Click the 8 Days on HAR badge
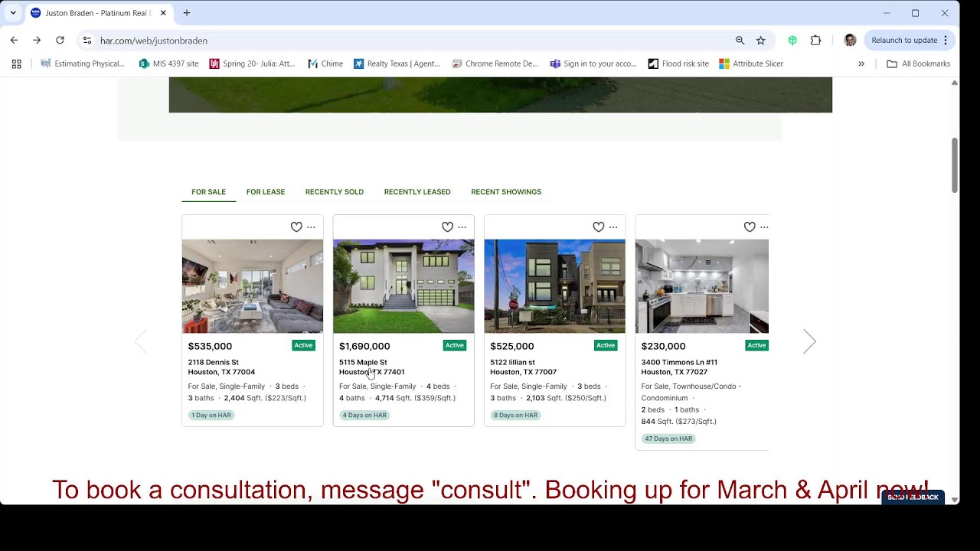 [x=515, y=416]
